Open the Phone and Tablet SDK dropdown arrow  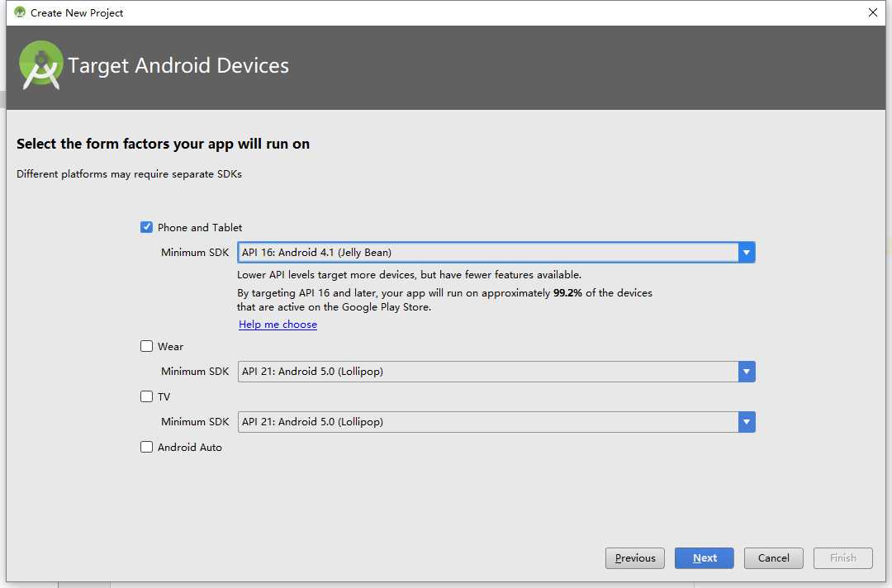[x=747, y=253]
